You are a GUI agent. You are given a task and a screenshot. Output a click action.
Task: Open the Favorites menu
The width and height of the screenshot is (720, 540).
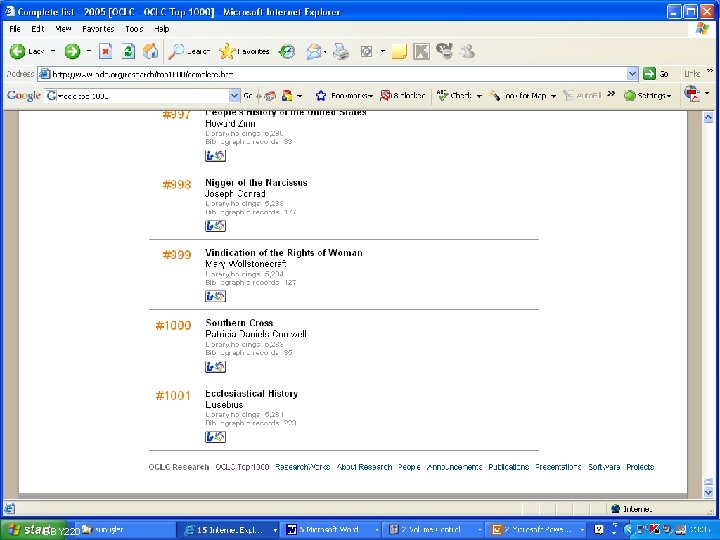98,29
